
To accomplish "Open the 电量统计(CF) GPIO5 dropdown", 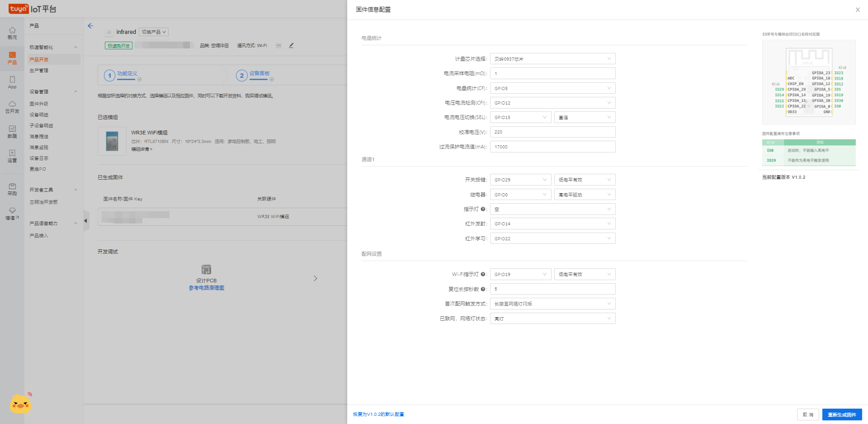I will click(x=552, y=88).
